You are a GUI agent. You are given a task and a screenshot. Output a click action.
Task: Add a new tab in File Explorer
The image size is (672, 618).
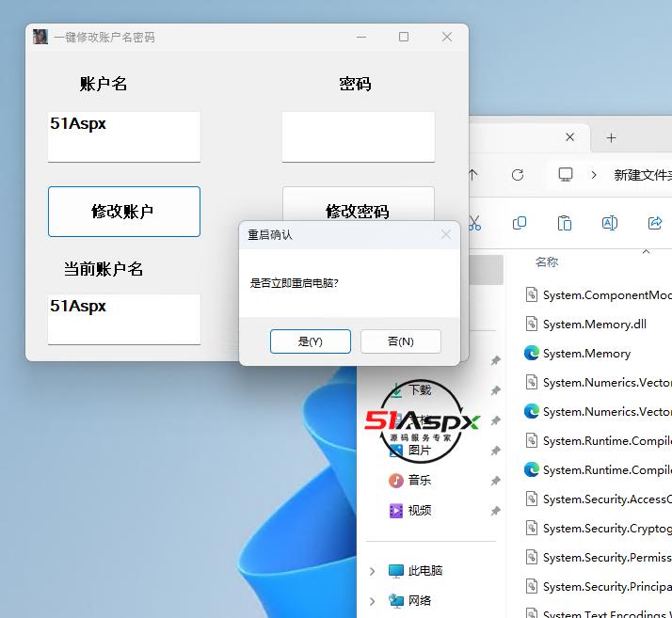point(611,137)
